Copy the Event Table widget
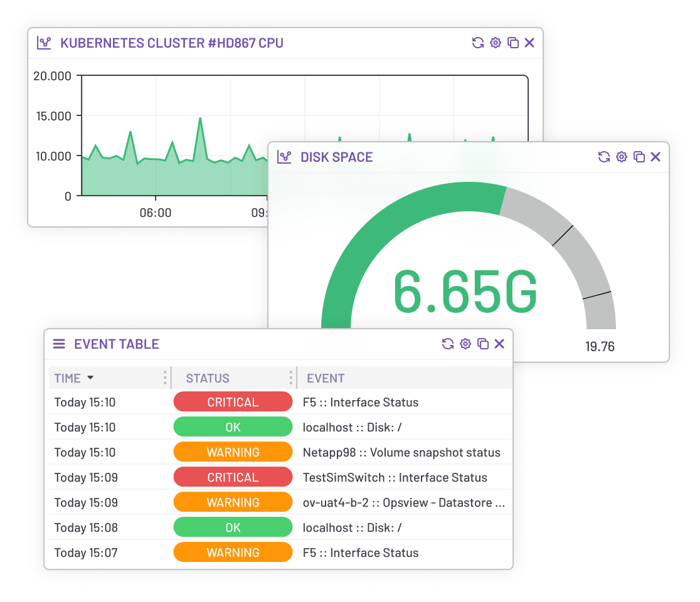This screenshot has height=602, width=700. tap(482, 344)
